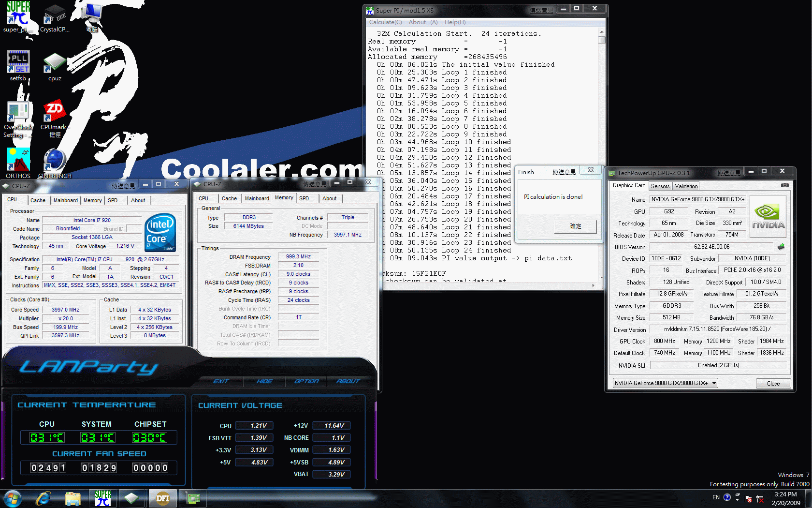This screenshot has height=508, width=812.
Task: Click feedback link in GPU-Z title bar
Action: click(x=729, y=173)
